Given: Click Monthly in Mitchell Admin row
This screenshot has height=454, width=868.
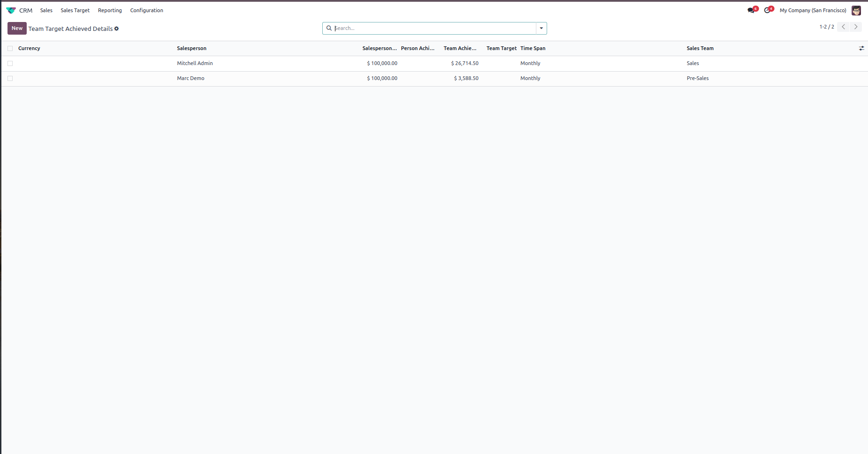Looking at the screenshot, I should [530, 63].
